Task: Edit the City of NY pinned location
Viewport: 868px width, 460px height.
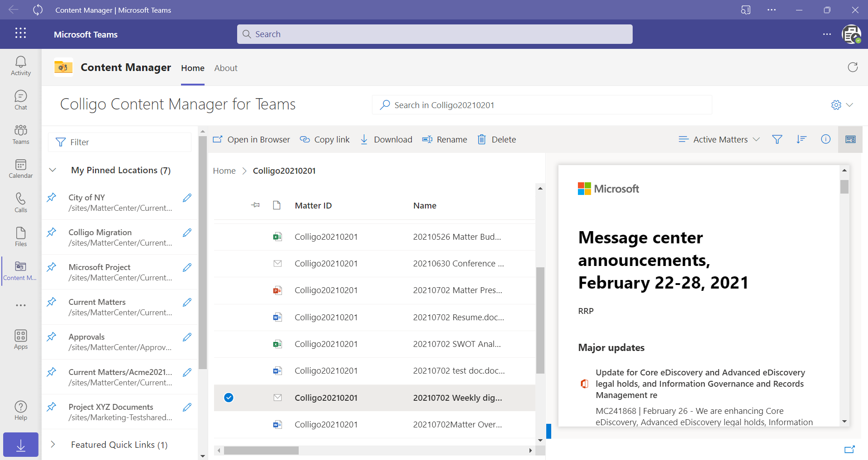Action: tap(187, 198)
